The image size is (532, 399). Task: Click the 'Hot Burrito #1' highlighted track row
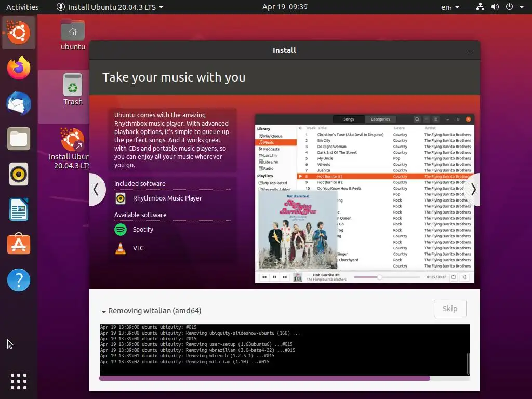click(x=385, y=177)
